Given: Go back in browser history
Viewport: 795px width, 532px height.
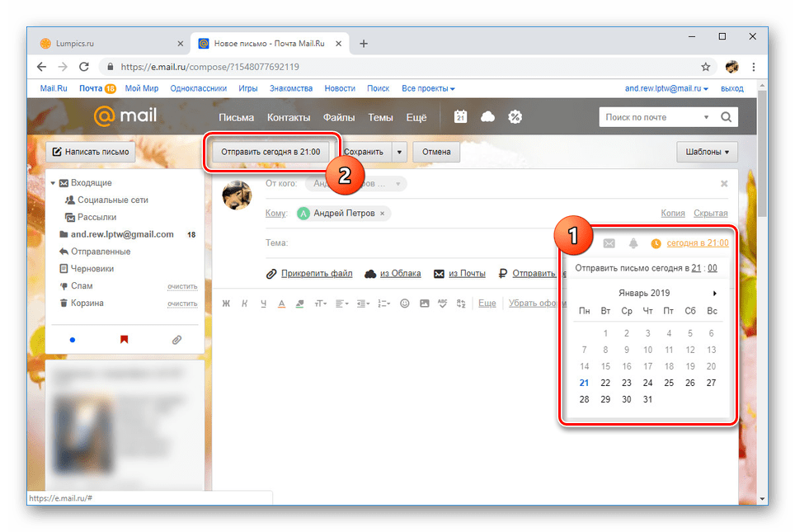Looking at the screenshot, I should click(x=41, y=67).
